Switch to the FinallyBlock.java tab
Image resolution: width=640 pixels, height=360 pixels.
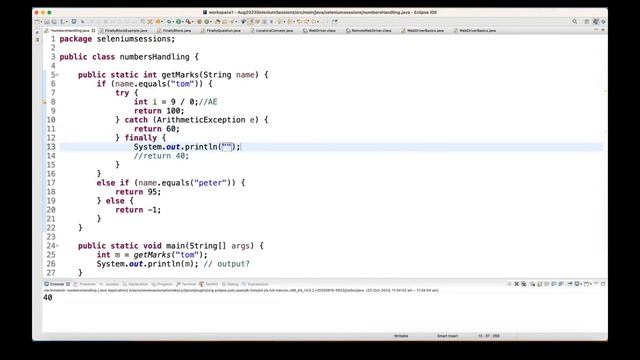(x=175, y=31)
